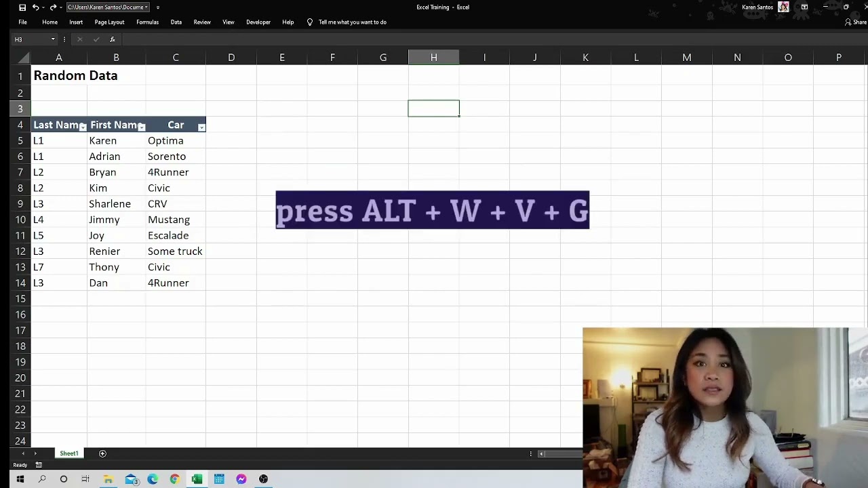868x488 pixels.
Task: Switch to the Formulas ribbon tab
Action: (x=147, y=22)
